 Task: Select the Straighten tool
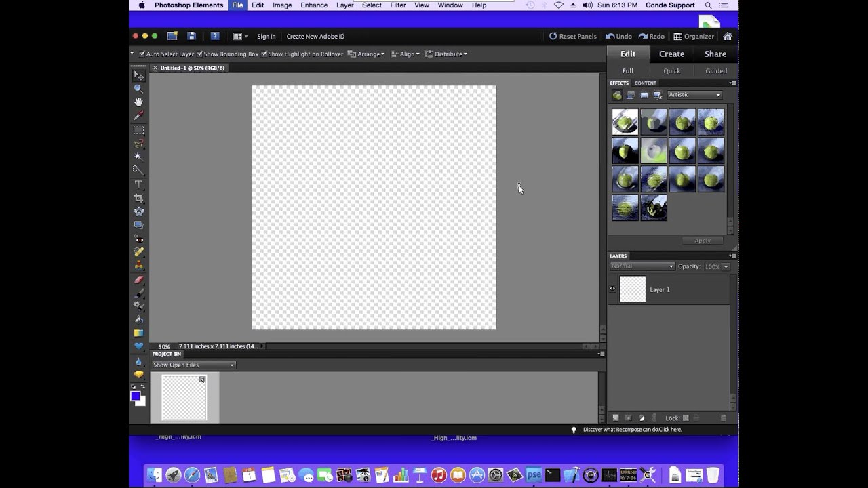coord(138,225)
